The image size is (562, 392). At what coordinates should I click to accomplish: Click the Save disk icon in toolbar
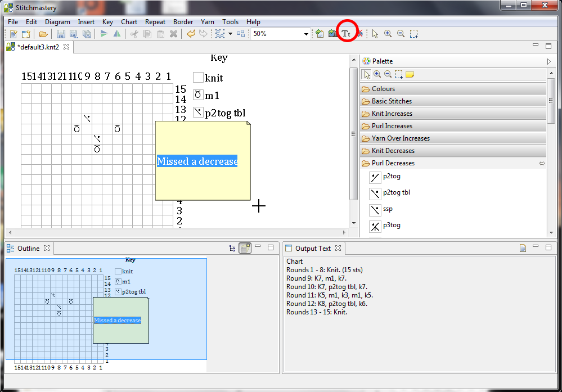point(61,34)
